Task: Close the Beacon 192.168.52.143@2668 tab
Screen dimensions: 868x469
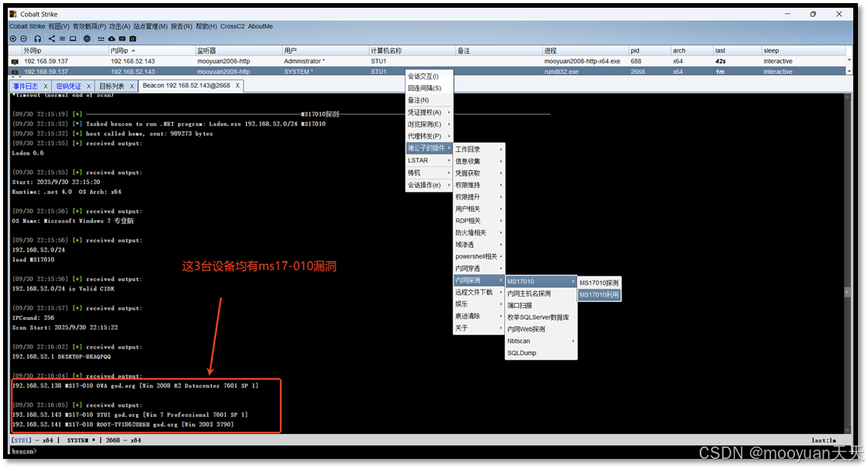Action: [x=237, y=85]
